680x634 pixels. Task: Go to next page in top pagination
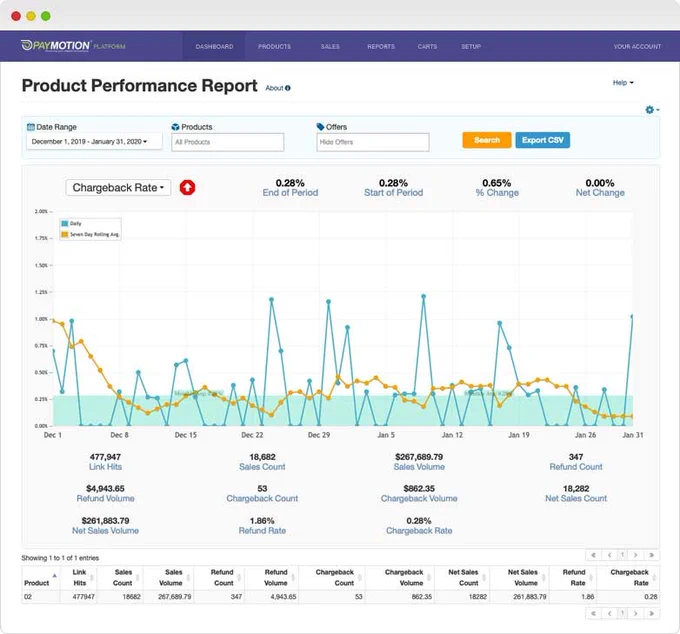click(636, 555)
